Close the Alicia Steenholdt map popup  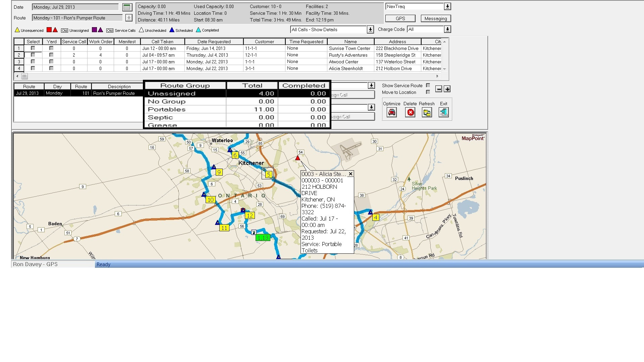pos(351,174)
